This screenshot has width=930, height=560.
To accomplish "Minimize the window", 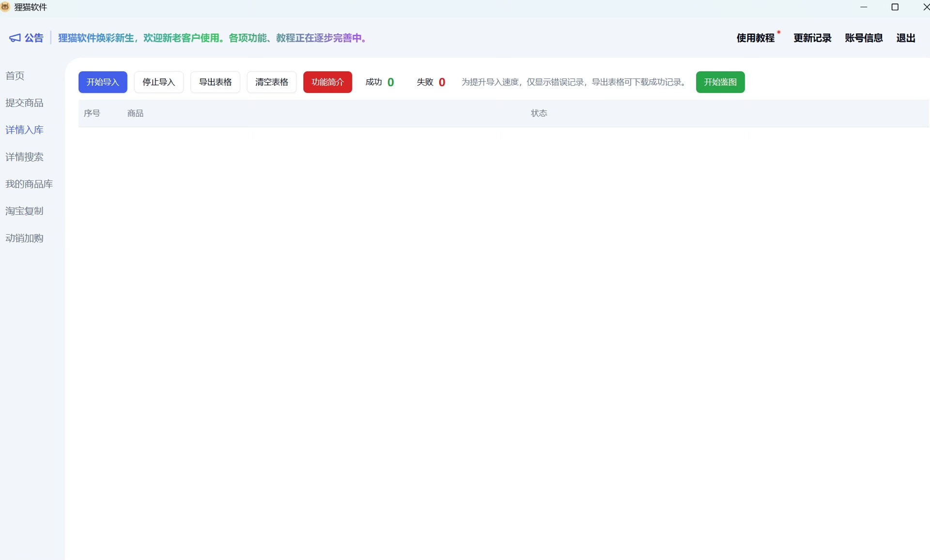I will tap(864, 7).
